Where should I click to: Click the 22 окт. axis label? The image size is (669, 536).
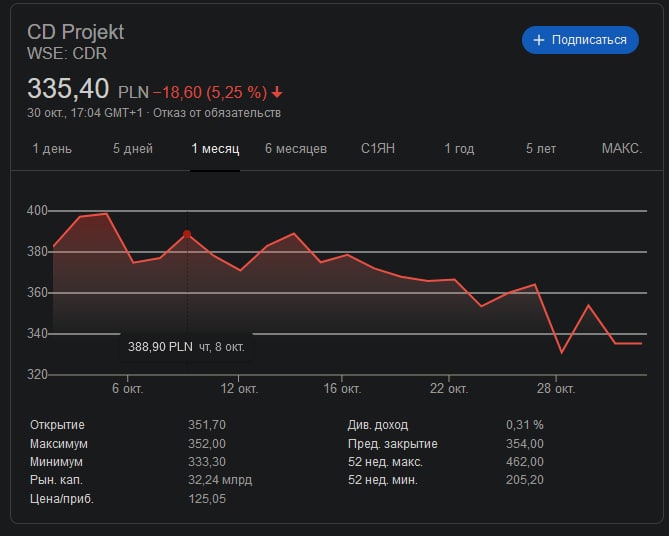(x=449, y=389)
